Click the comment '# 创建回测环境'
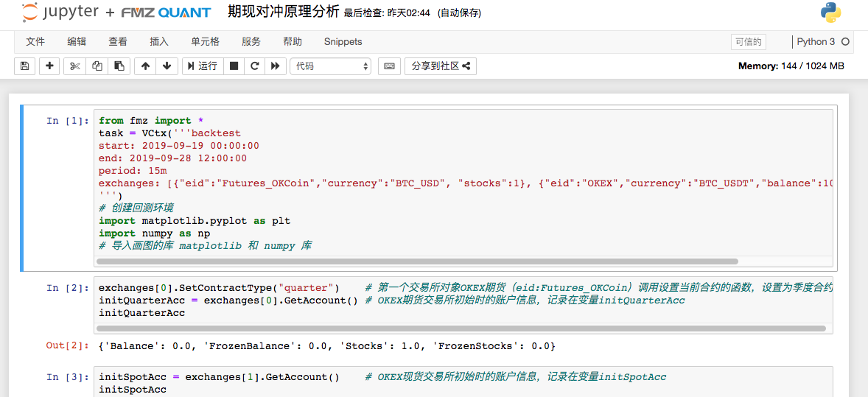 136,208
